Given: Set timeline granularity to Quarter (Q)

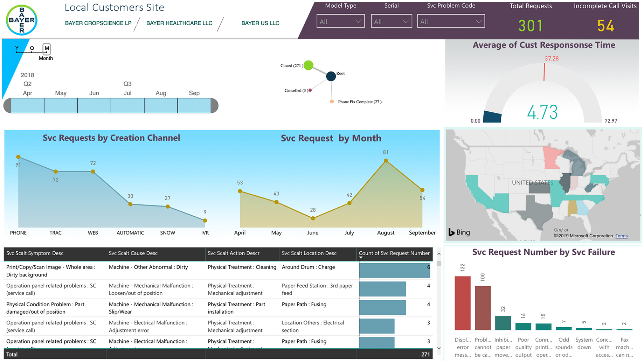Looking at the screenshot, I should 32,48.
